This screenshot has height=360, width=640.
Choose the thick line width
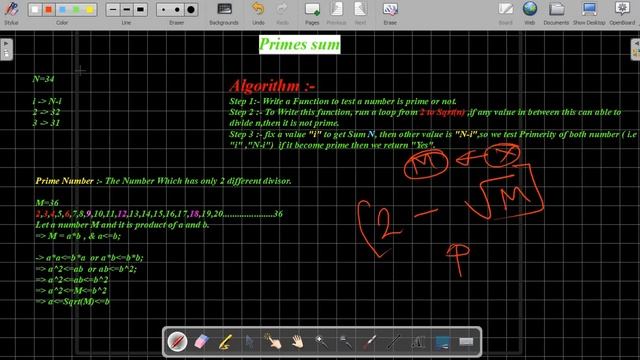pyautogui.click(x=140, y=9)
